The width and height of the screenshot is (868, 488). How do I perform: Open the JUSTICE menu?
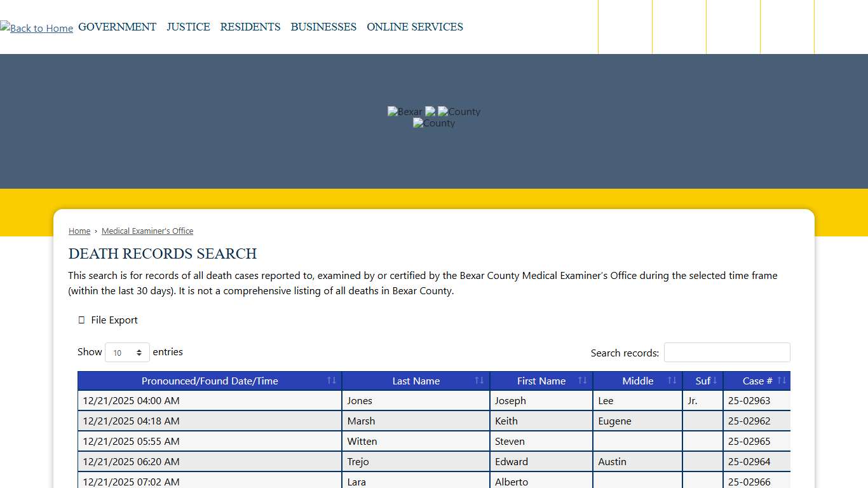pyautogui.click(x=188, y=27)
